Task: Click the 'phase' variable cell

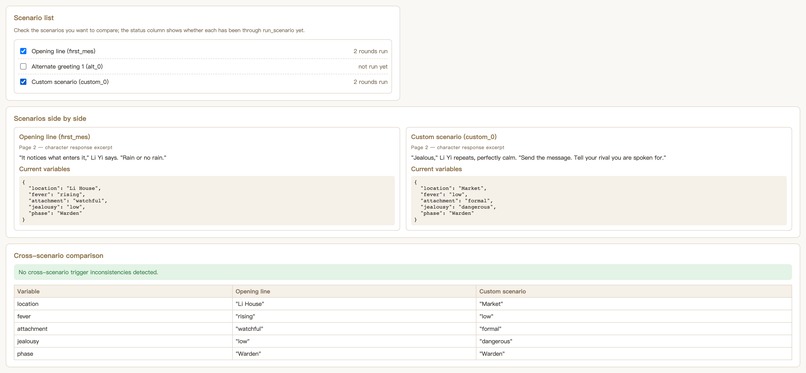Action: coord(123,353)
